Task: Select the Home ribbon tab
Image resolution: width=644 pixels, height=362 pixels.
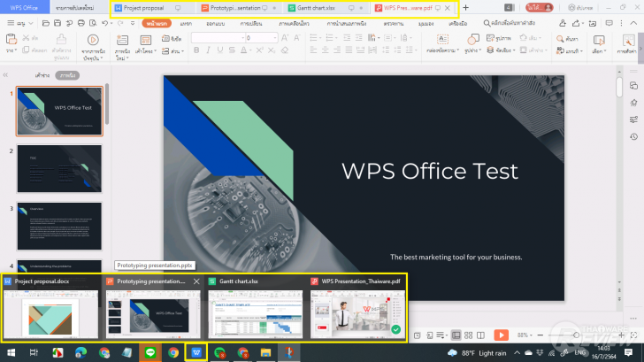Action: [x=157, y=23]
